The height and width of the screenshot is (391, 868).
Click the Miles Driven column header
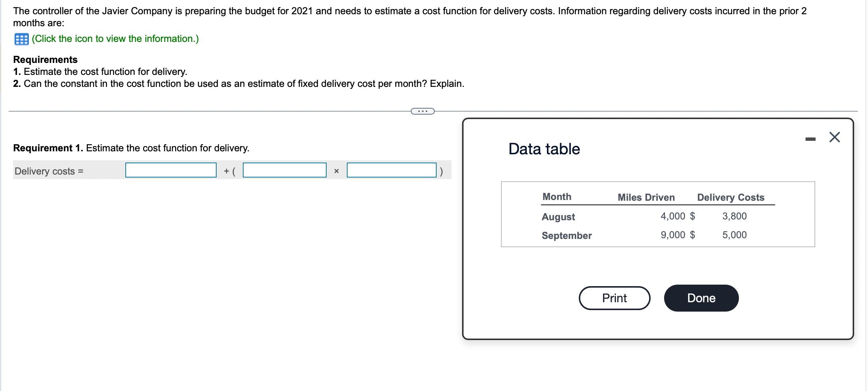(x=645, y=197)
